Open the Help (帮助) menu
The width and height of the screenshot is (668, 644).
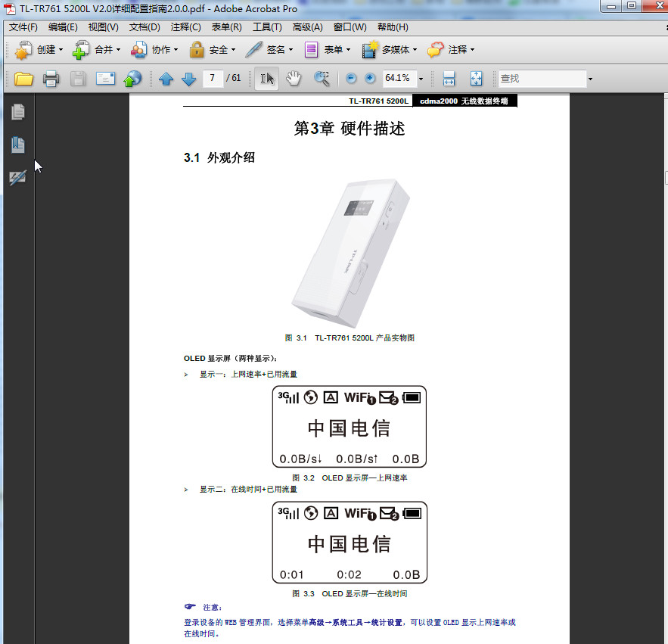pos(393,27)
